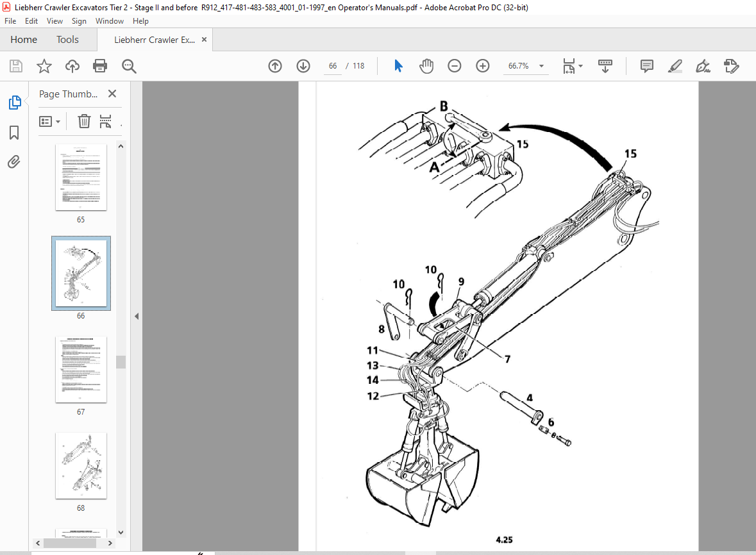This screenshot has width=756, height=555.
Task: Click the Save file icon
Action: click(x=16, y=66)
